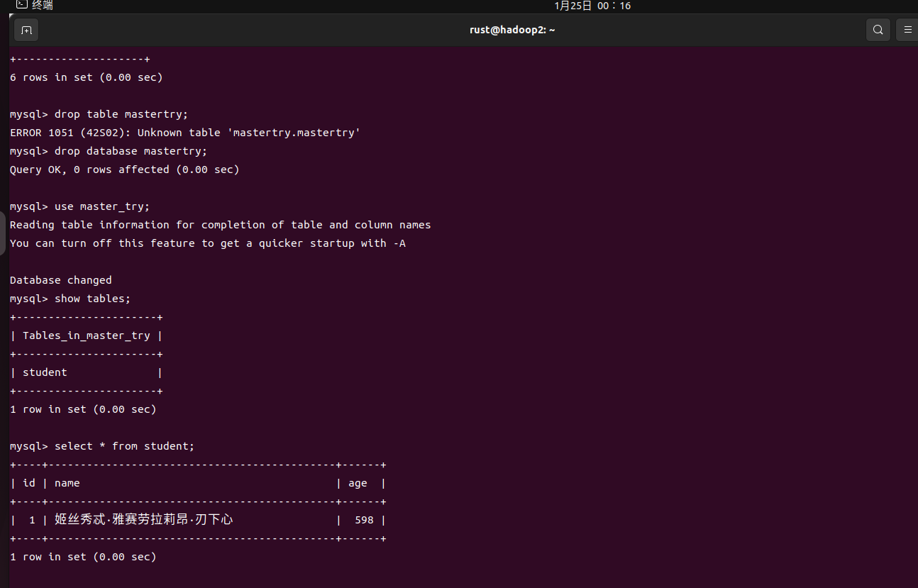
Task: Click the Tables_in_master_try header
Action: pyautogui.click(x=87, y=335)
